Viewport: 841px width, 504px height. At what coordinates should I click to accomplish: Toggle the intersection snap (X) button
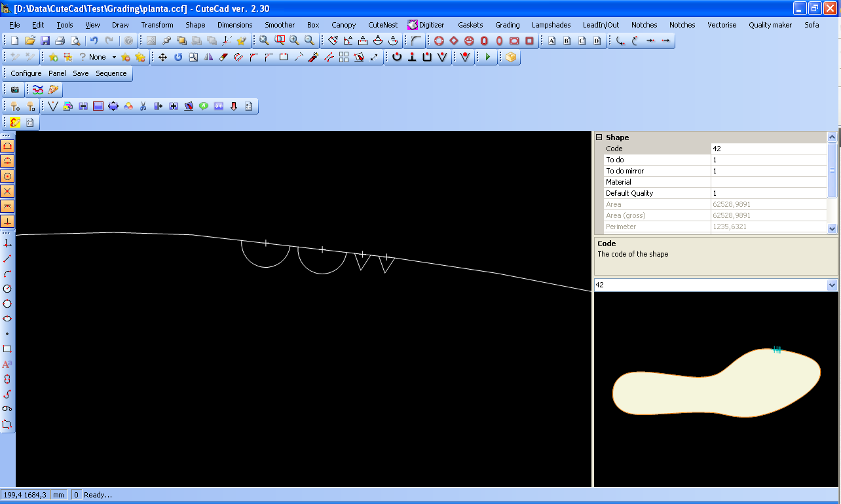(x=7, y=191)
